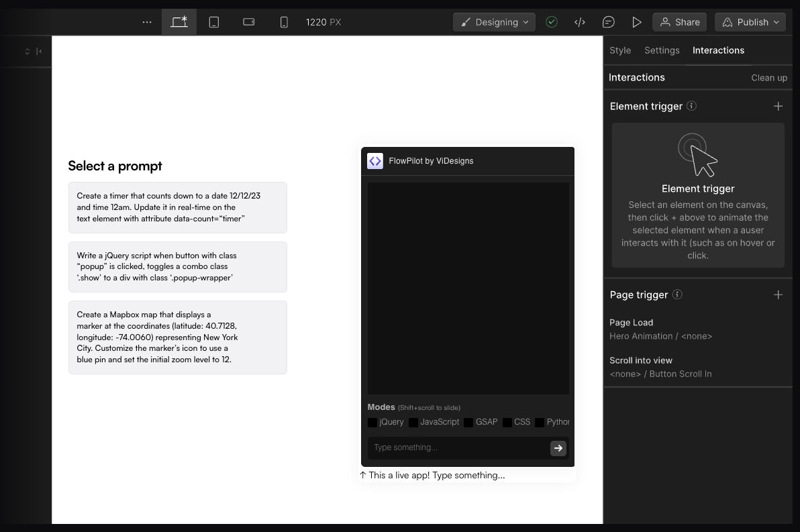This screenshot has width=800, height=532.
Task: Click the green checkmark status icon
Action: click(552, 21)
